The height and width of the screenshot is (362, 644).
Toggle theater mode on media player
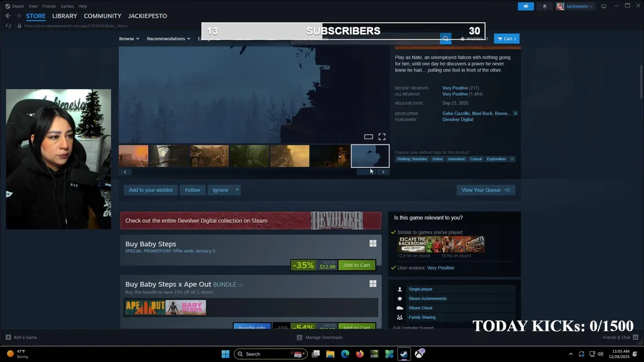(368, 137)
